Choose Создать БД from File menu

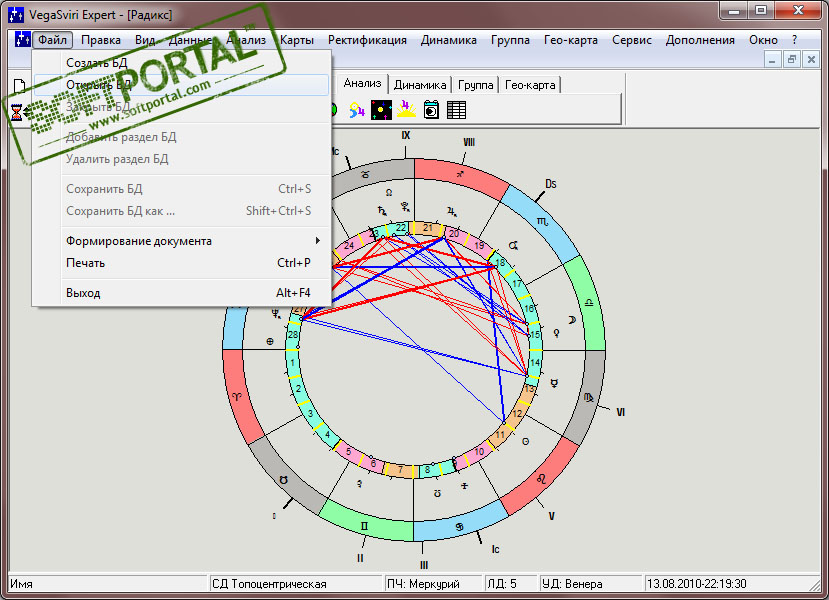[x=181, y=62]
